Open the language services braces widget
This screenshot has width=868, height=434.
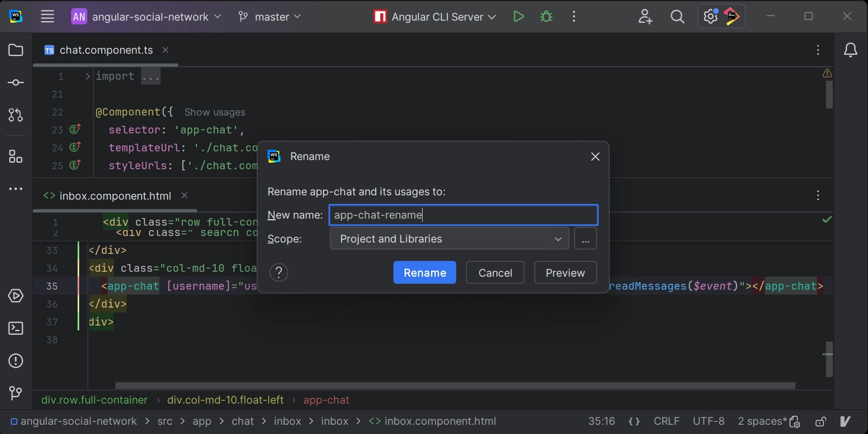coord(634,422)
